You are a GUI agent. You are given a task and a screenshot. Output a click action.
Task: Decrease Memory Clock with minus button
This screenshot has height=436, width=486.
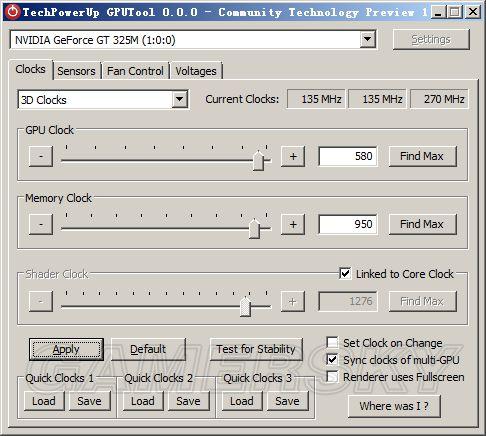point(41,224)
